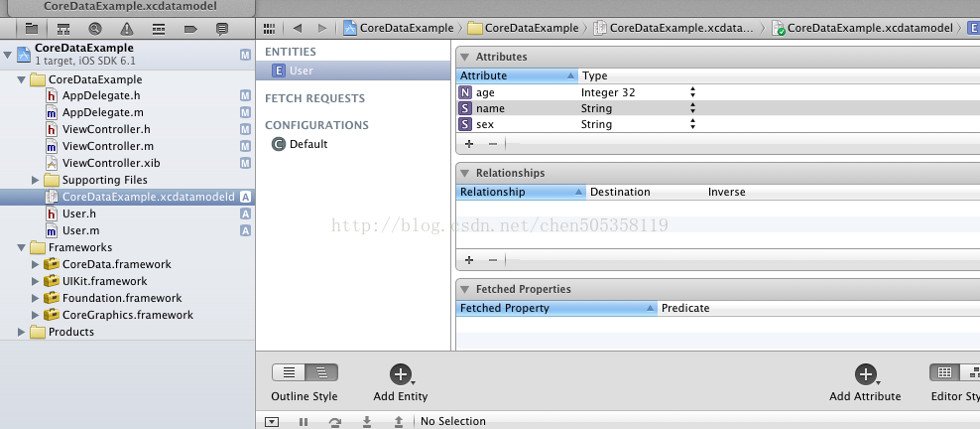980x429 pixels.
Task: Open AppDelegate.m in navigator
Action: point(102,113)
